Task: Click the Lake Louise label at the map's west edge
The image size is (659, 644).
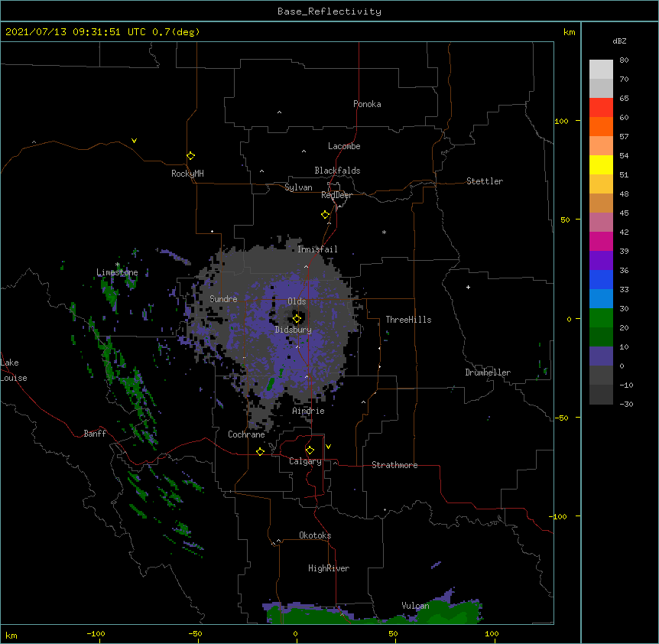Action: (14, 370)
